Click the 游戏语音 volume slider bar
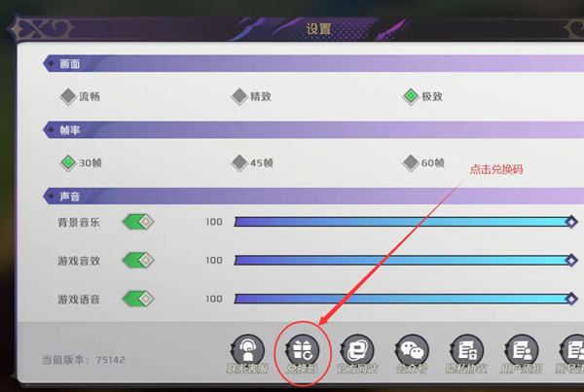 pyautogui.click(x=406, y=299)
